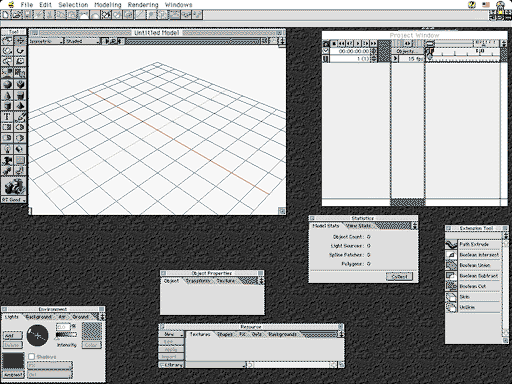Adjust the light Intensity slider
Image resolution: width=512 pixels, height=384 pixels.
66,335
